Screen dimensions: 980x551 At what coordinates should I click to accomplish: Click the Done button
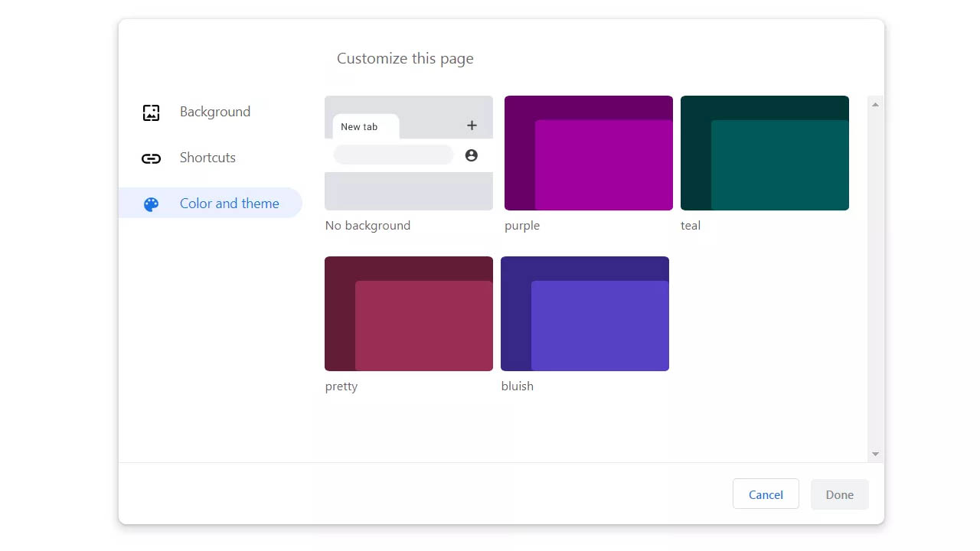pos(839,494)
